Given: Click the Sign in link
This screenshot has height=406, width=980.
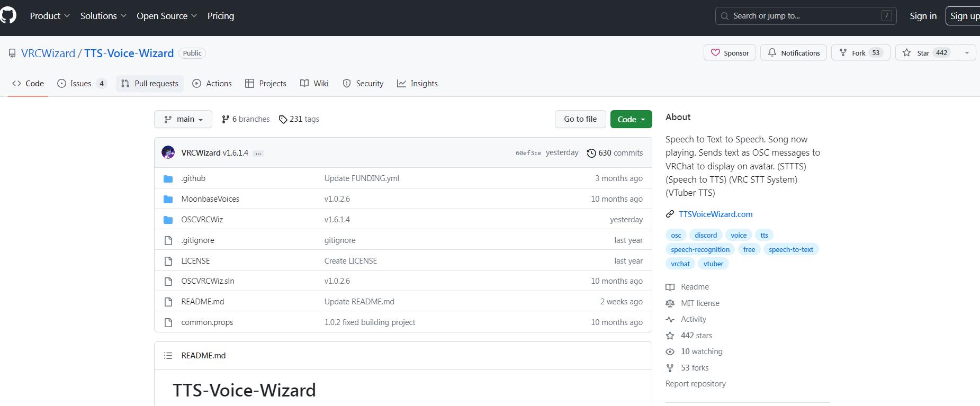Looking at the screenshot, I should (923, 16).
